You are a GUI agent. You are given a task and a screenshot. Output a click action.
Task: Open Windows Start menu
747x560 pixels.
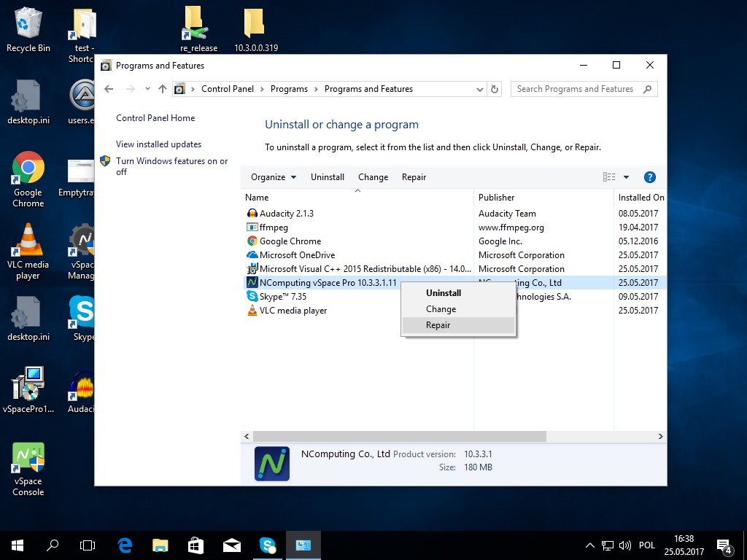click(x=17, y=545)
